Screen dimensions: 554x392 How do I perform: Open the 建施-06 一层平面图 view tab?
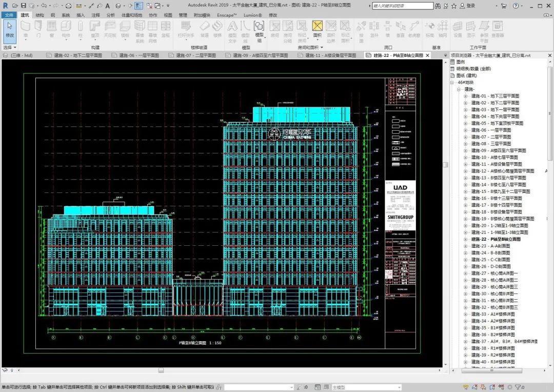click(x=135, y=55)
